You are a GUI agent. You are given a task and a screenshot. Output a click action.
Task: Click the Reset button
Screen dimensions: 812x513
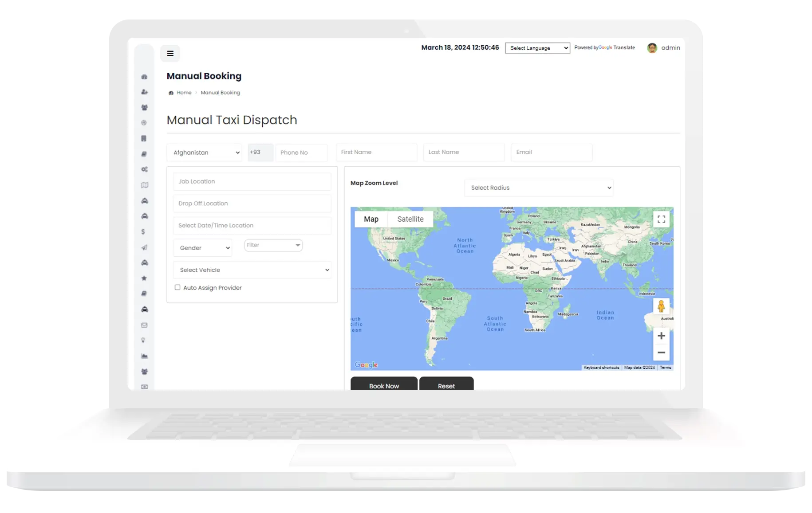[x=446, y=384]
